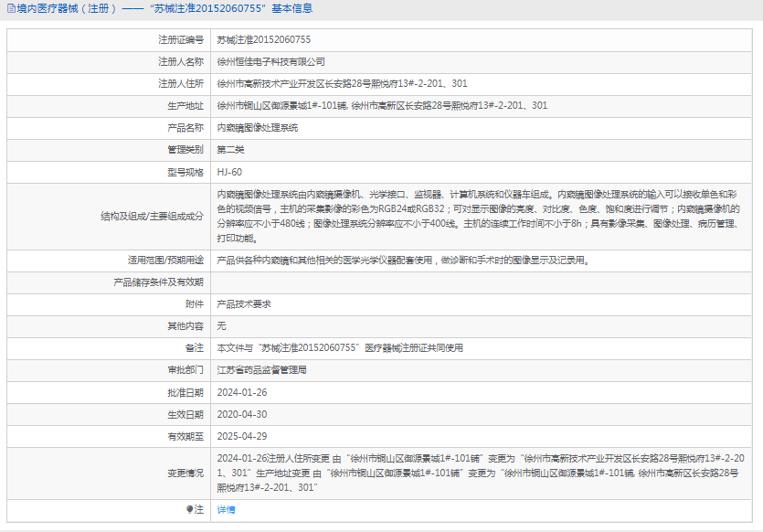Click the value 产品技术要求
The width and height of the screenshot is (763, 532).
pyautogui.click(x=244, y=304)
